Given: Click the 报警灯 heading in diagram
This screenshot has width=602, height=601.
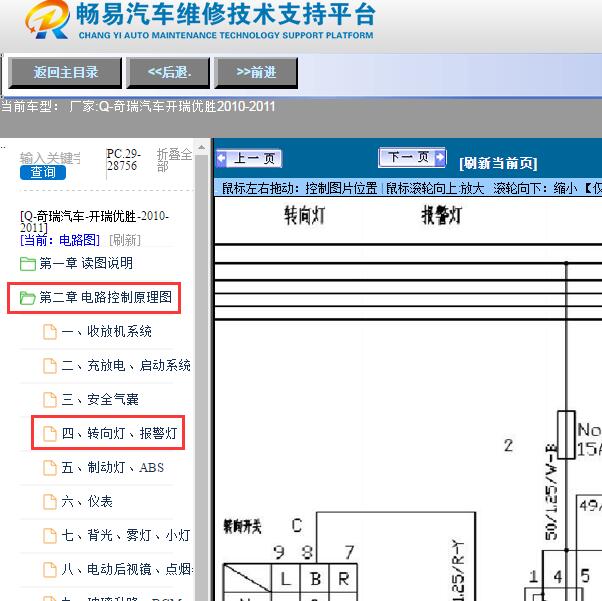Looking at the screenshot, I should coord(442,215).
